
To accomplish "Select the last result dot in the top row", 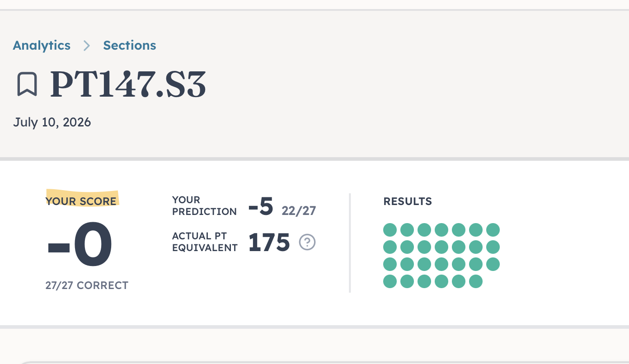I will pyautogui.click(x=493, y=230).
